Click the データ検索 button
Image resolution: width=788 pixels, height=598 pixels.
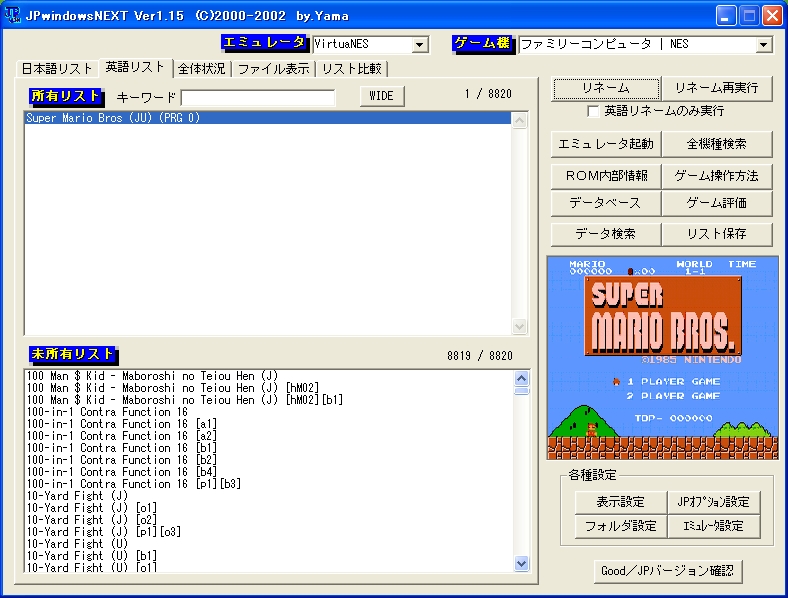[606, 234]
